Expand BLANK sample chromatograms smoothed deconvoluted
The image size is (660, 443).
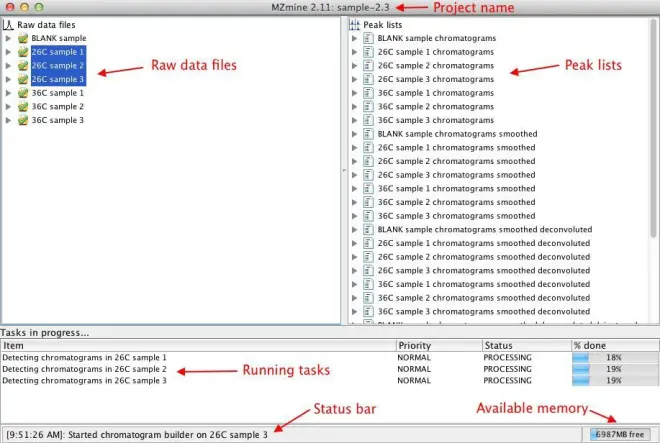coord(354,230)
